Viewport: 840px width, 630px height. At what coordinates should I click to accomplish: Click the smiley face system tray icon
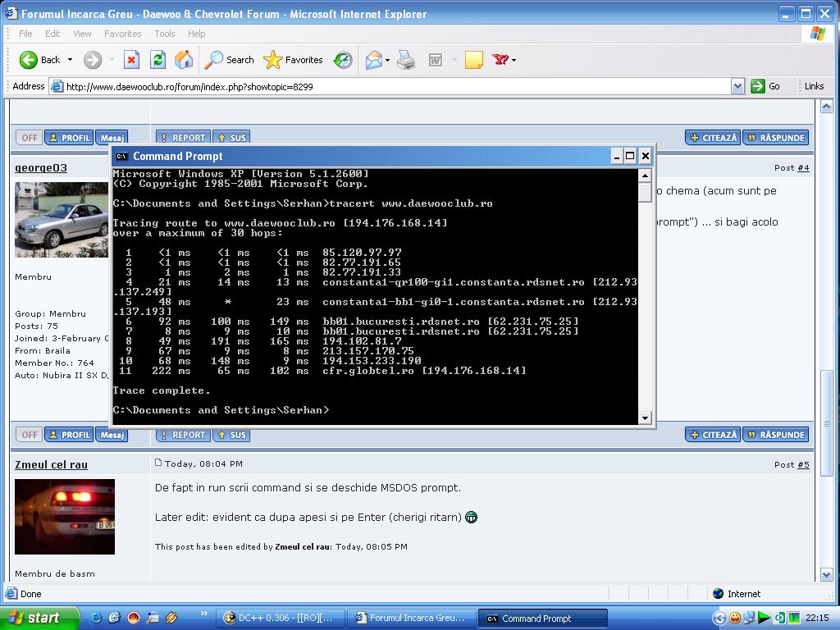735,619
